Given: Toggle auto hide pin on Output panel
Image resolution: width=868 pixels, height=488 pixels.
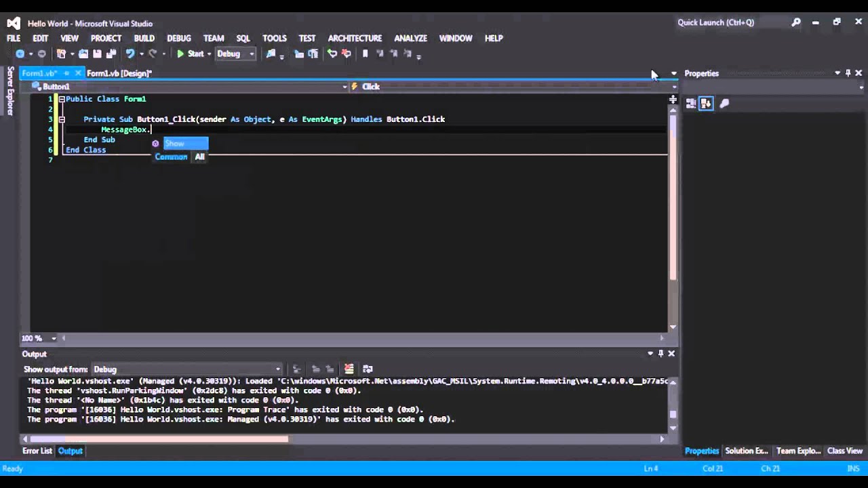Looking at the screenshot, I should [660, 354].
